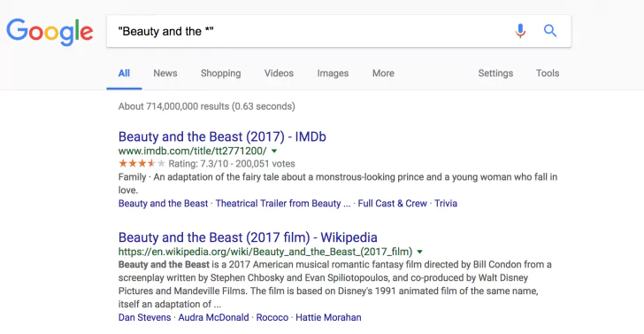The width and height of the screenshot is (644, 334).
Task: Switch to the Shopping tab
Action: pos(220,74)
